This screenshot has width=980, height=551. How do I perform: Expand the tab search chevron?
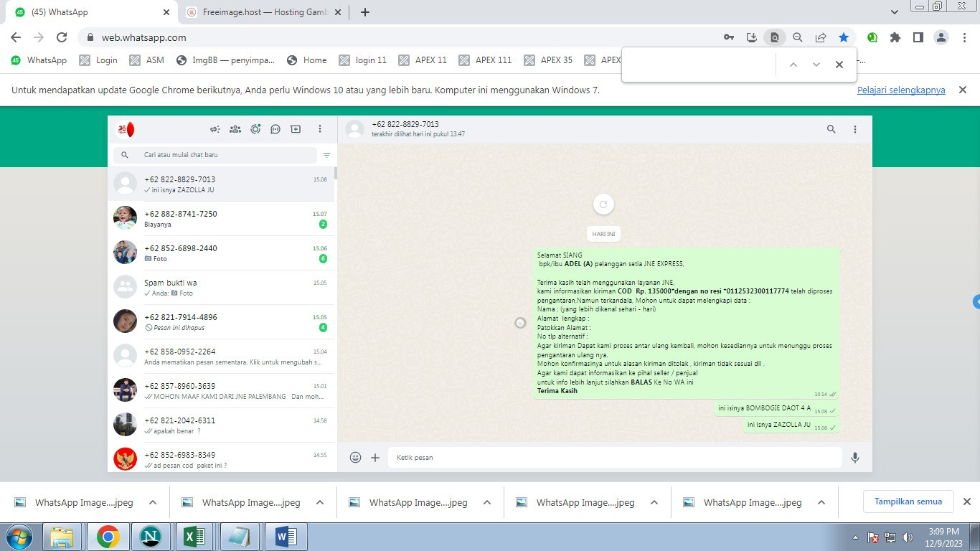tap(895, 12)
